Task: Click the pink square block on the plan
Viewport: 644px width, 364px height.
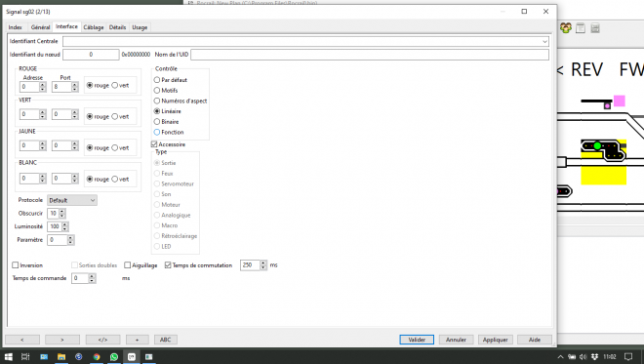Action: (620, 101)
